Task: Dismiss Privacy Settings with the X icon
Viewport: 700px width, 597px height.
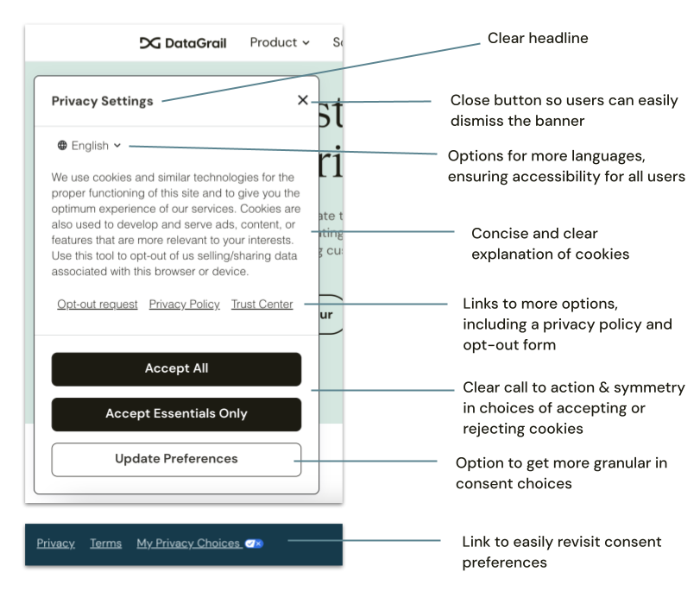Action: click(x=303, y=100)
